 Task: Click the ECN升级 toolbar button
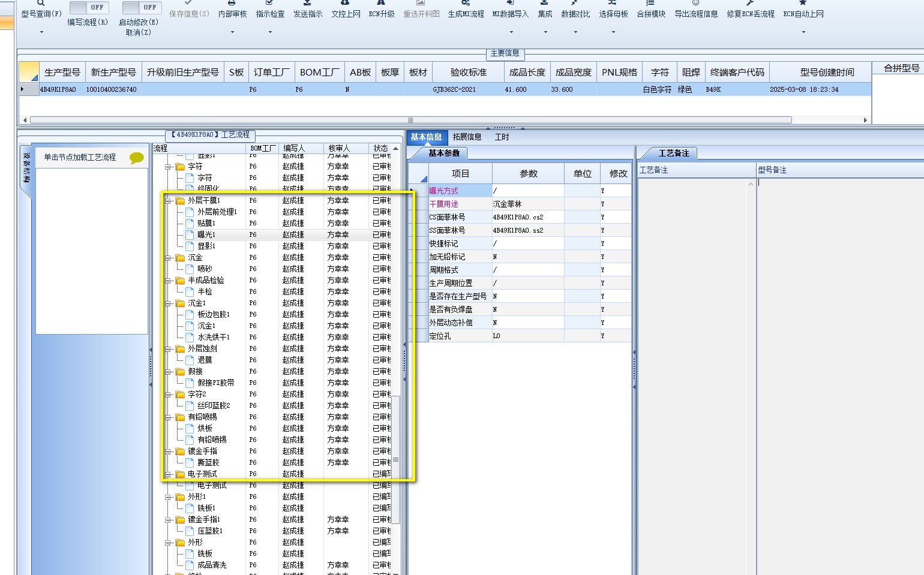pyautogui.click(x=382, y=10)
